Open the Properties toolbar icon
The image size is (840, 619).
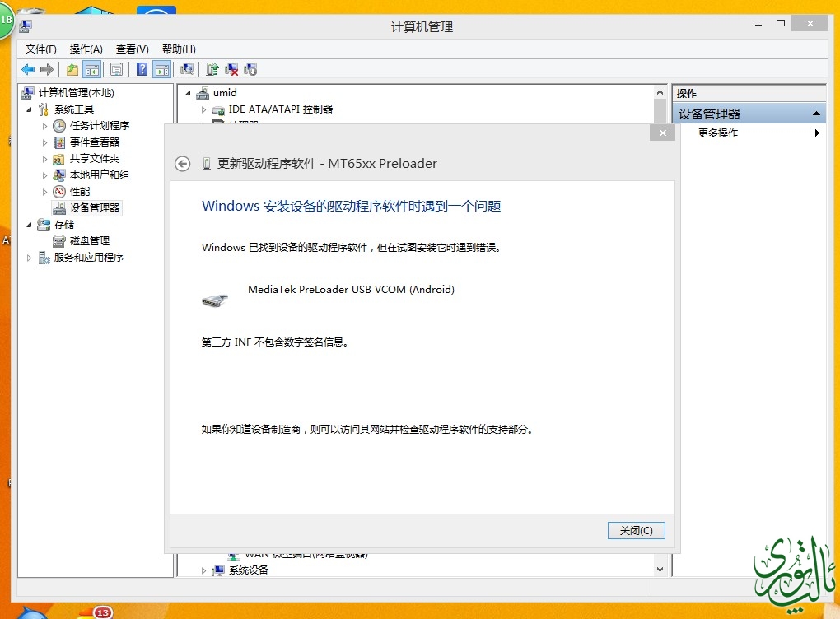116,69
